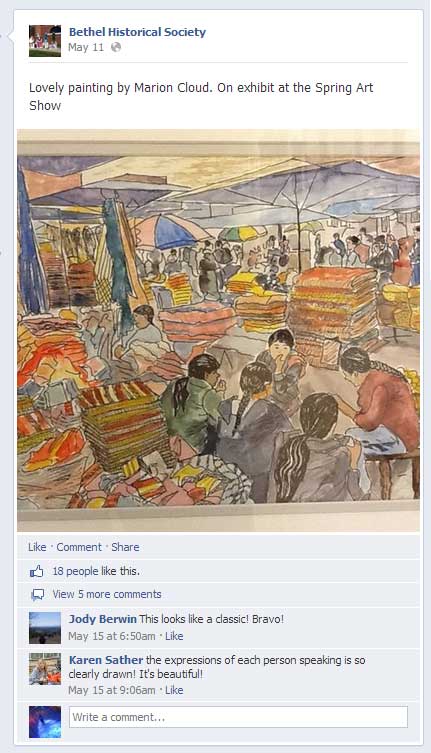The image size is (431, 753).
Task: Share the painting post
Action: (x=125, y=547)
